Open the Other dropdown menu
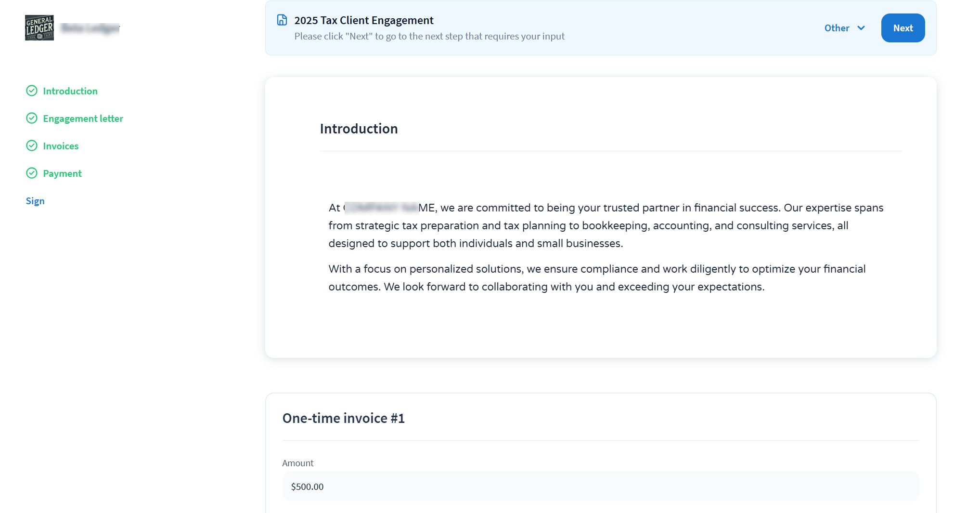 837,28
